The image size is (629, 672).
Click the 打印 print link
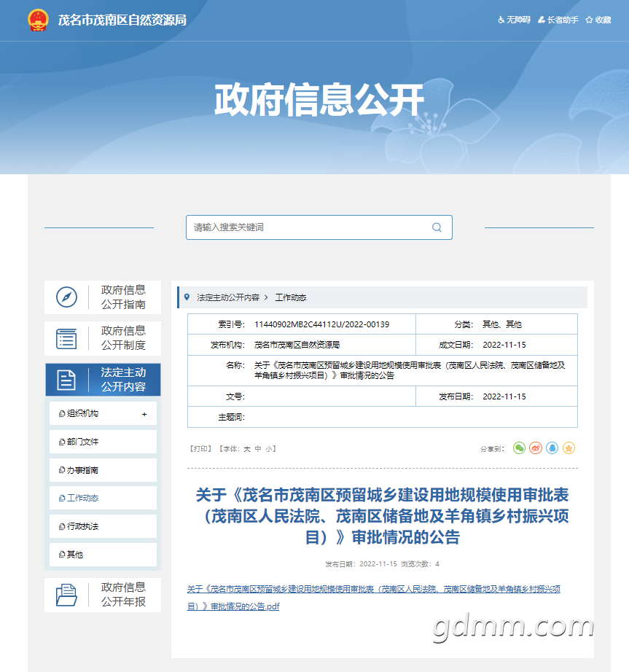(x=200, y=449)
